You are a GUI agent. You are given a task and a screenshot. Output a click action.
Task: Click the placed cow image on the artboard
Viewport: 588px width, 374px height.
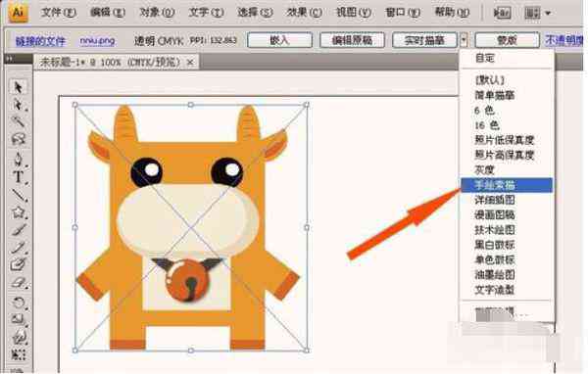point(191,227)
